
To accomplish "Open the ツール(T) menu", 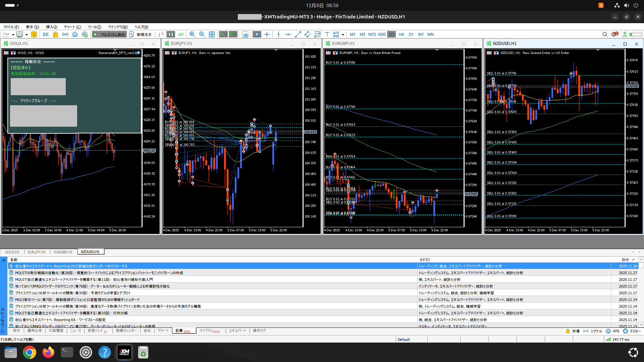I will pos(94,27).
